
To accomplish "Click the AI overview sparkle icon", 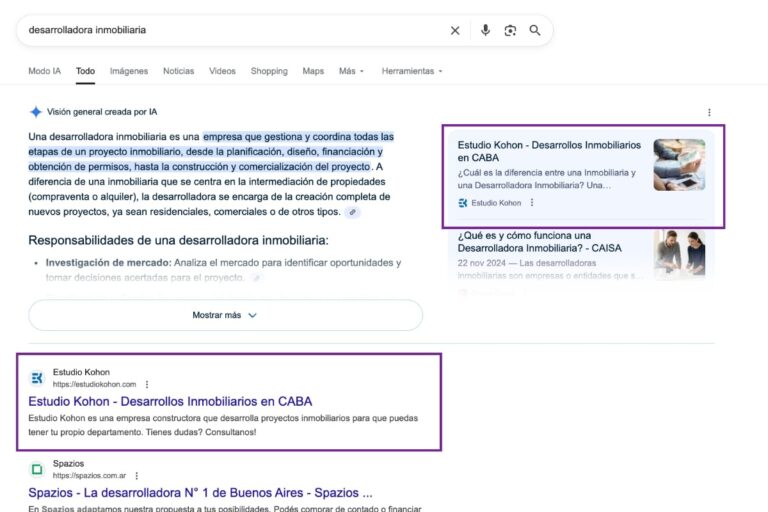I will tap(36, 112).
